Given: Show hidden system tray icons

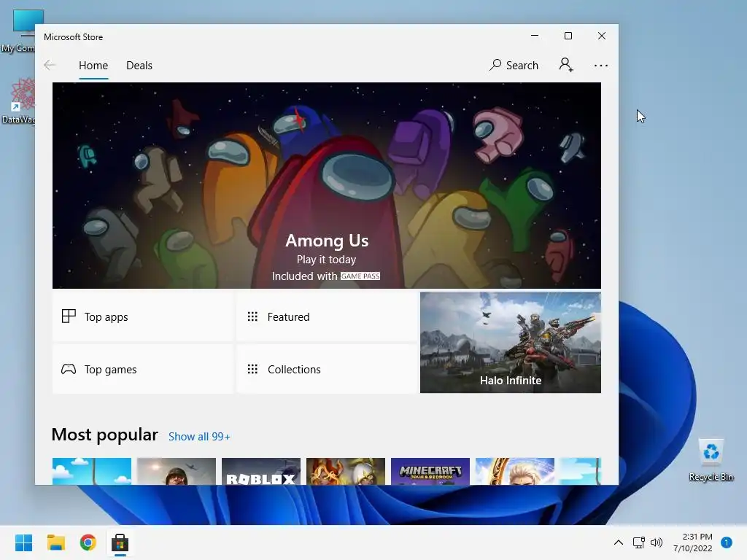Looking at the screenshot, I should pos(619,542).
